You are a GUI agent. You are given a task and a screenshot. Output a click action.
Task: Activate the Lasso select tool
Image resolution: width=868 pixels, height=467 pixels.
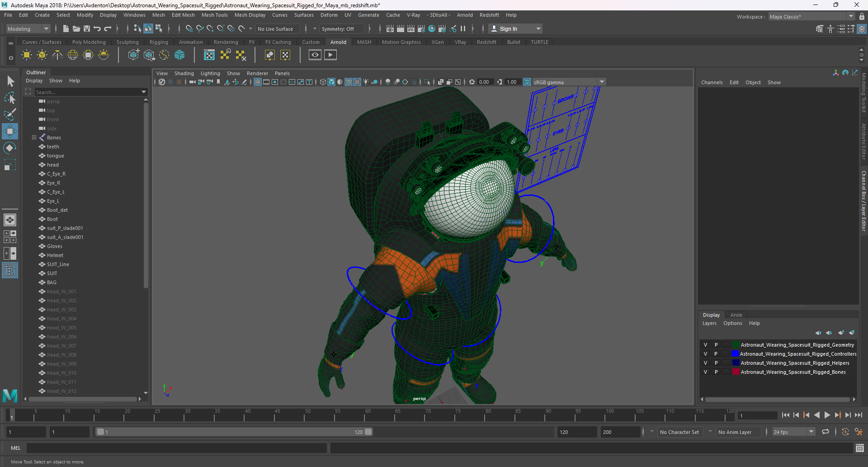pyautogui.click(x=10, y=98)
